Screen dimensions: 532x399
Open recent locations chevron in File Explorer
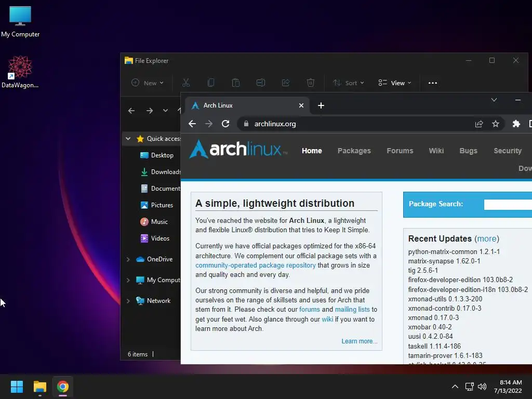tap(165, 111)
